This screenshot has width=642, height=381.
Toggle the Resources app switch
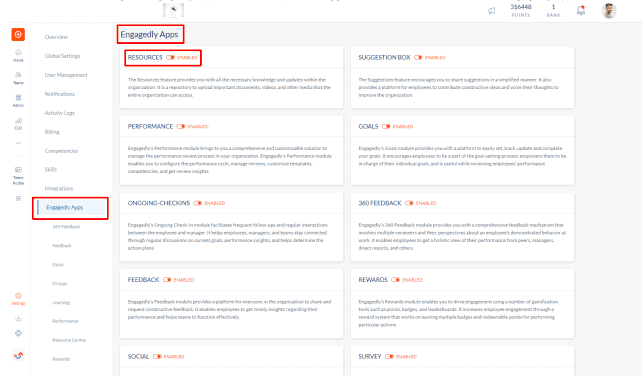point(170,58)
